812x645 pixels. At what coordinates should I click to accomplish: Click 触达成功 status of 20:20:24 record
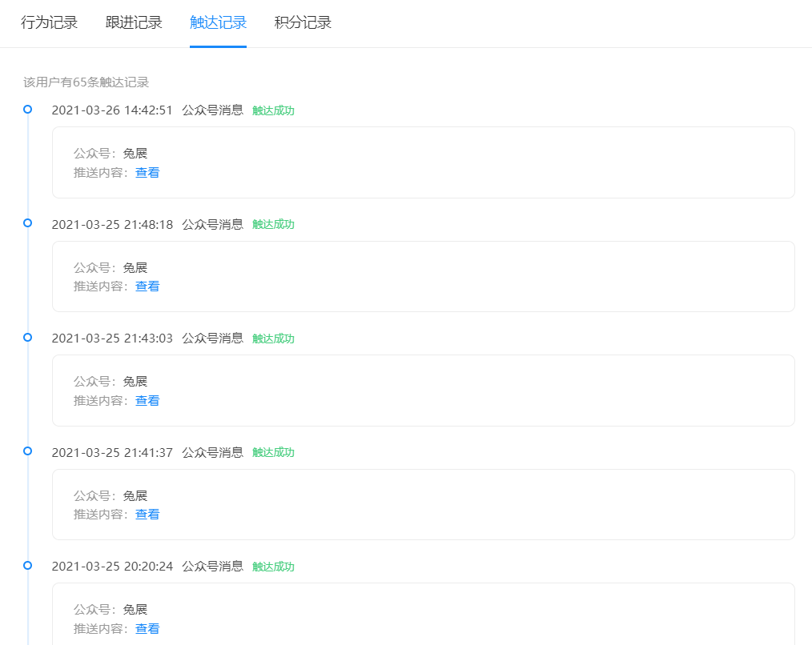pyautogui.click(x=273, y=567)
